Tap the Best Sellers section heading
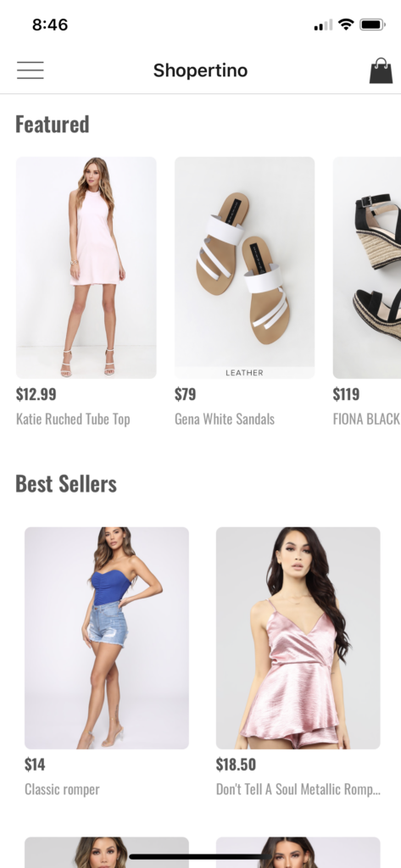The width and height of the screenshot is (401, 868). tap(66, 484)
